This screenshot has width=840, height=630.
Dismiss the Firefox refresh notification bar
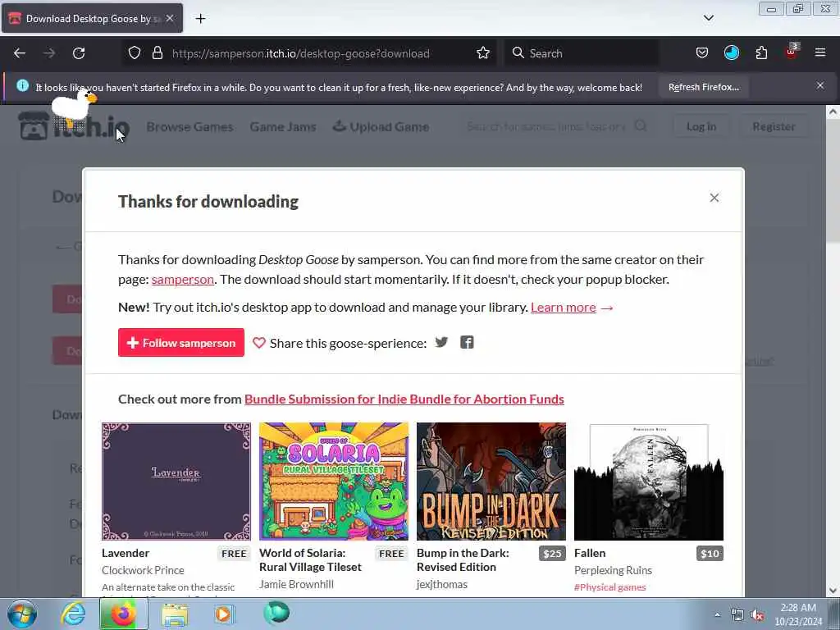(x=820, y=85)
